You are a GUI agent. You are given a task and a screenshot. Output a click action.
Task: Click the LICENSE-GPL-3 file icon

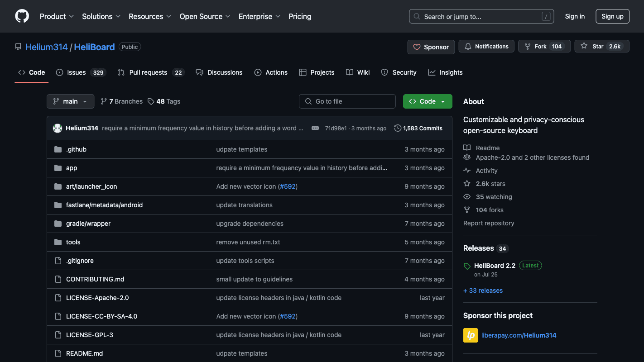[x=58, y=335]
